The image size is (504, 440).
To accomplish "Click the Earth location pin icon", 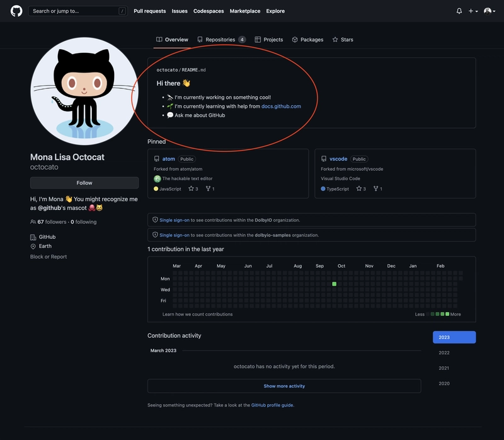I will point(33,246).
